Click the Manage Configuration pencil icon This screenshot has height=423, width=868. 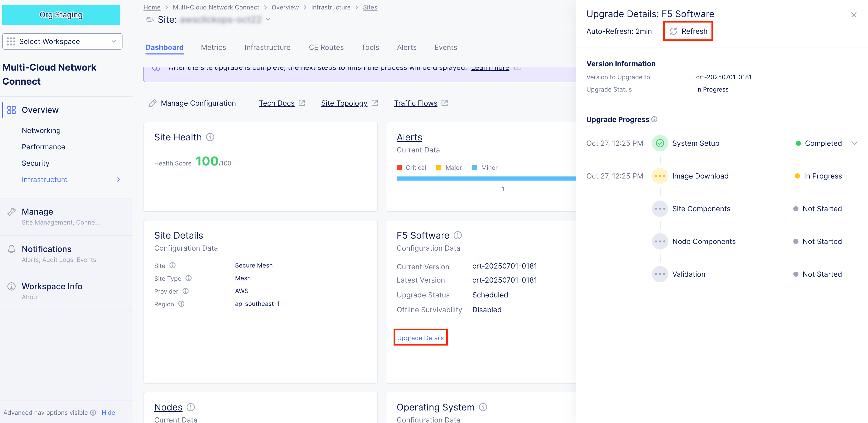(153, 103)
